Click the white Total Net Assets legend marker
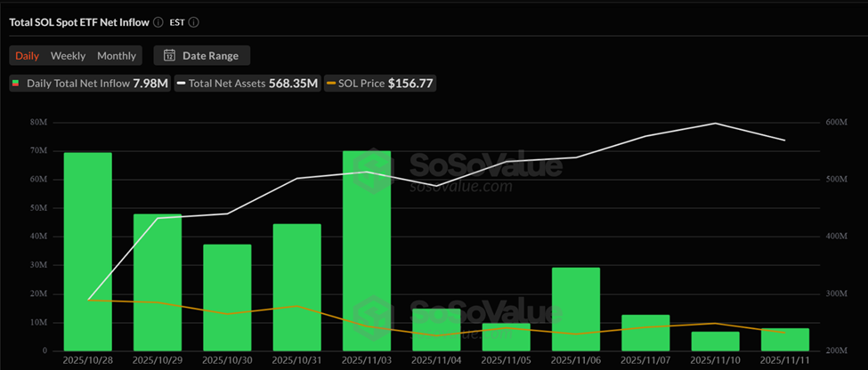 181,83
